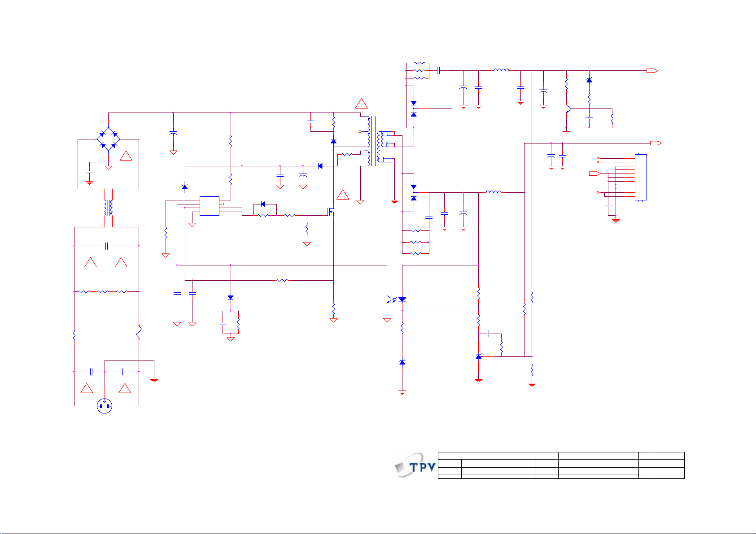Click the warning triangle inside the rectifier box
Screen dimensions: 756x534
coord(126,156)
